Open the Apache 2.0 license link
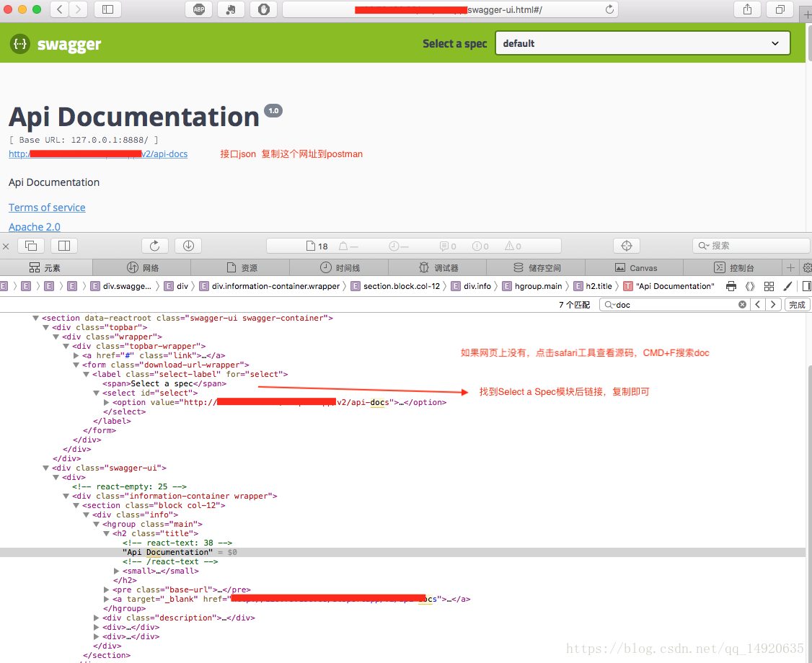The width and height of the screenshot is (812, 663). click(x=34, y=227)
